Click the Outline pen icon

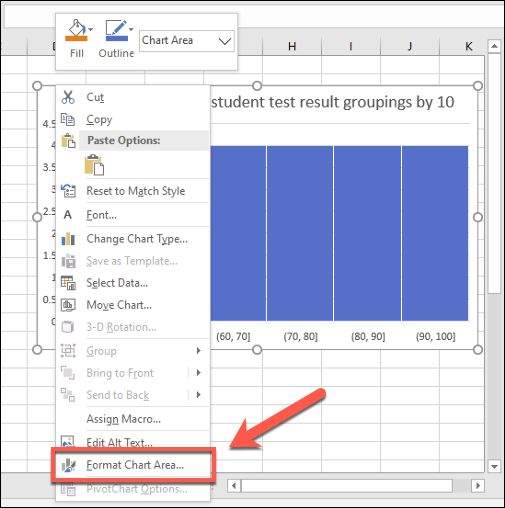click(x=116, y=31)
